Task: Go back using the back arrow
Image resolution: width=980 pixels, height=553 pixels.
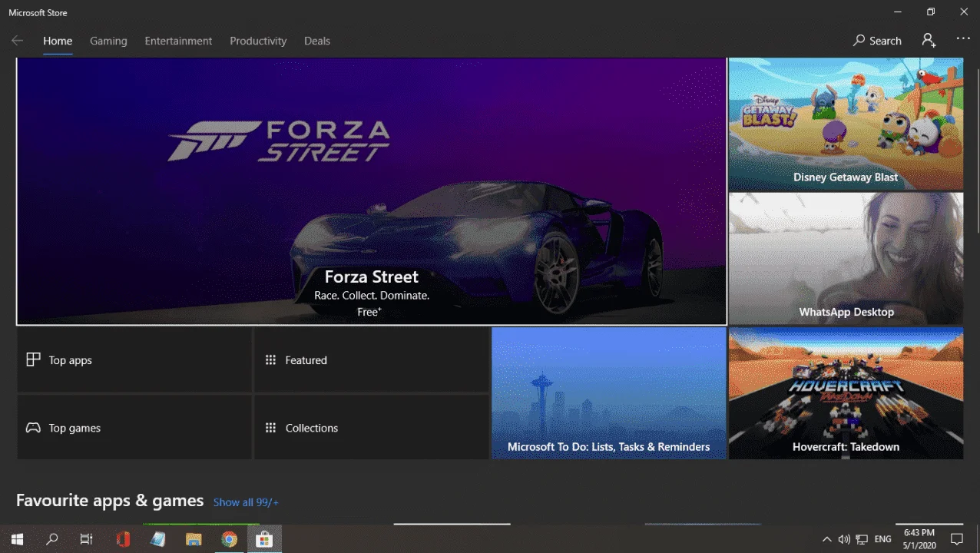Action: (x=17, y=41)
